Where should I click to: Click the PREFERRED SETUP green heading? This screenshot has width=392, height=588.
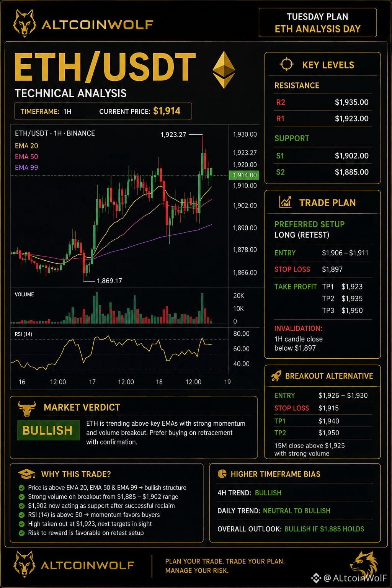(309, 224)
